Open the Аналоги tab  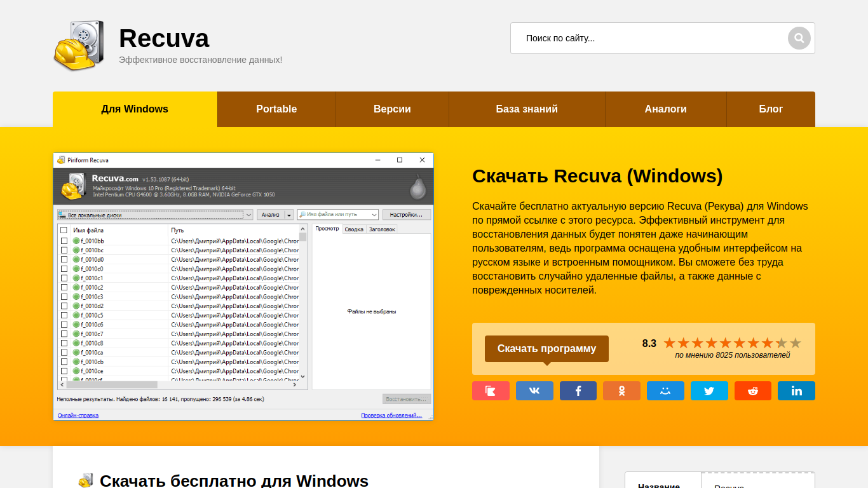point(665,109)
